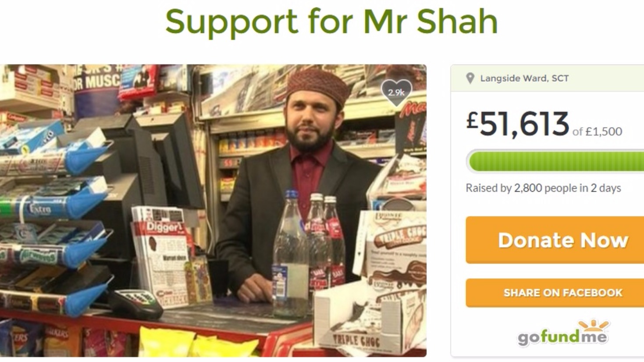The image size is (644, 362).
Task: Click the heart icon showing 2.9k likes
Action: (396, 93)
